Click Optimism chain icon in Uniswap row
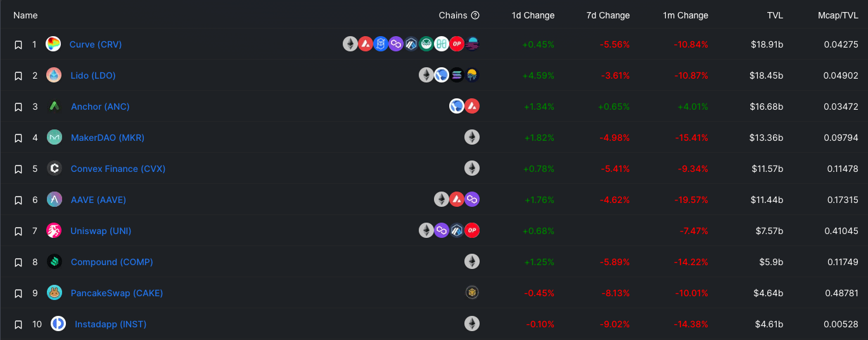 coord(472,230)
